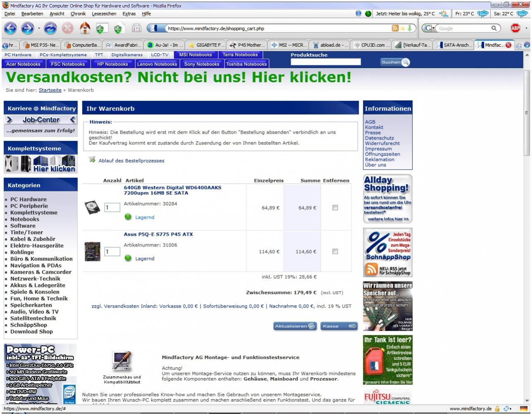
Task: Click the Kasse checkout button
Action: tap(339, 326)
